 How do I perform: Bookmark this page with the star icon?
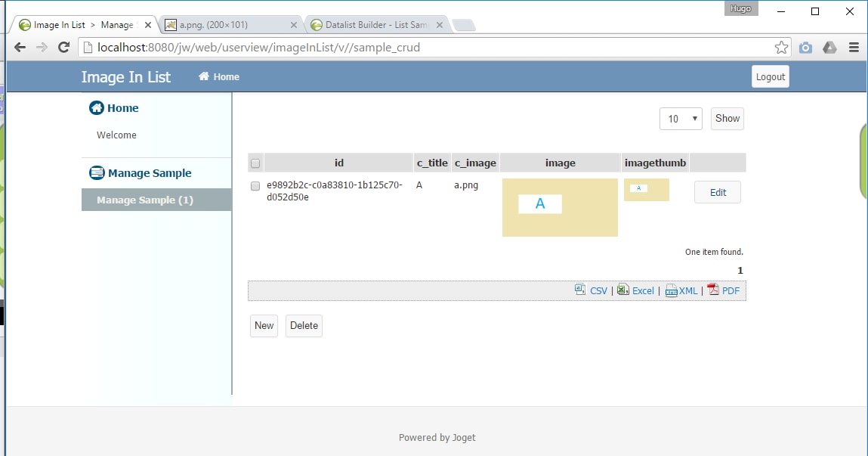tap(781, 47)
